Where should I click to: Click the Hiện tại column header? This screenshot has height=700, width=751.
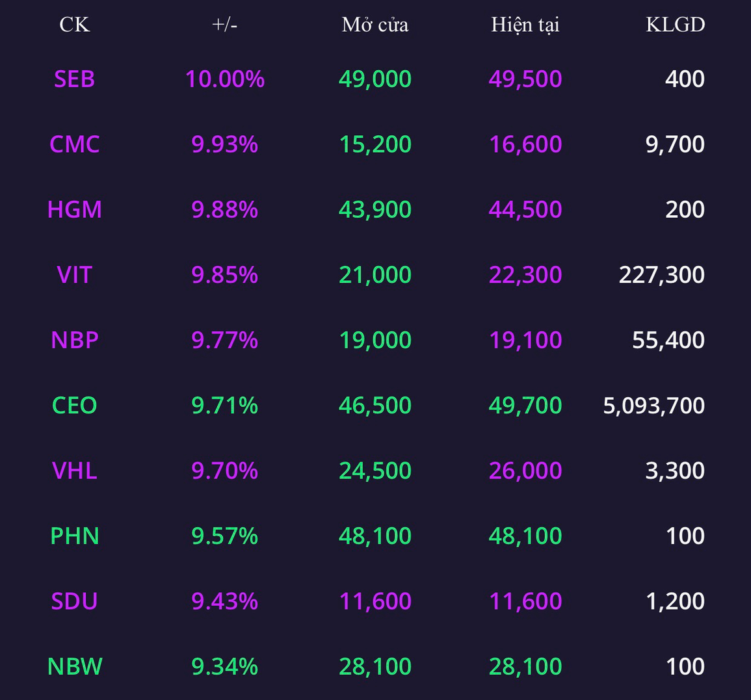[x=525, y=25]
